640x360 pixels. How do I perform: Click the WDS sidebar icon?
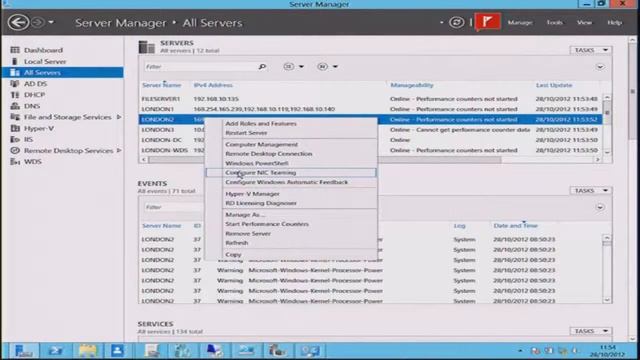coord(15,162)
